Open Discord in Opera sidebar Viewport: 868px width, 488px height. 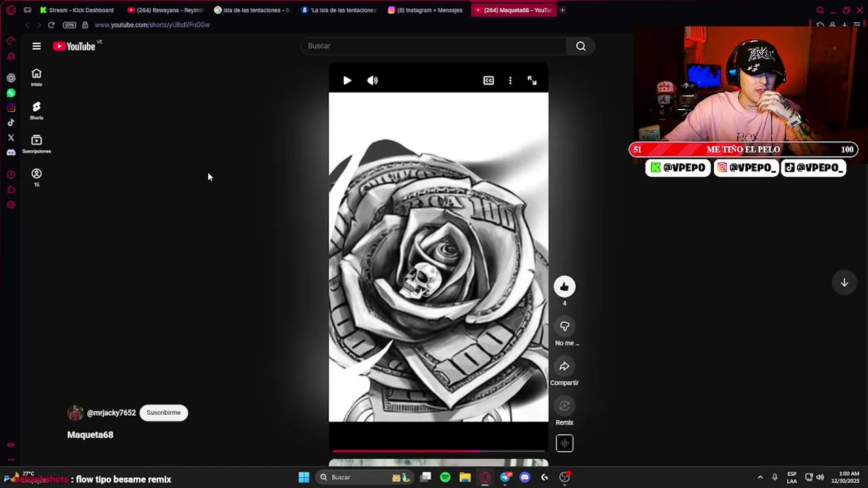click(11, 152)
